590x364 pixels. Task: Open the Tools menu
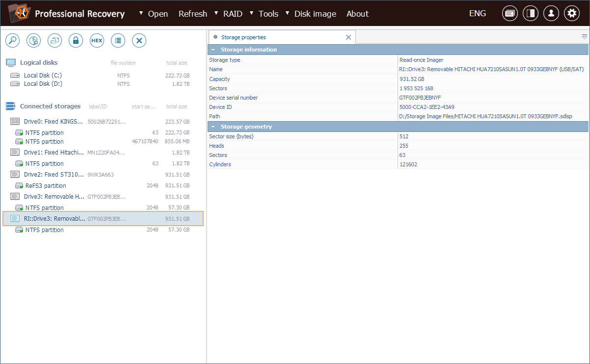pyautogui.click(x=268, y=14)
